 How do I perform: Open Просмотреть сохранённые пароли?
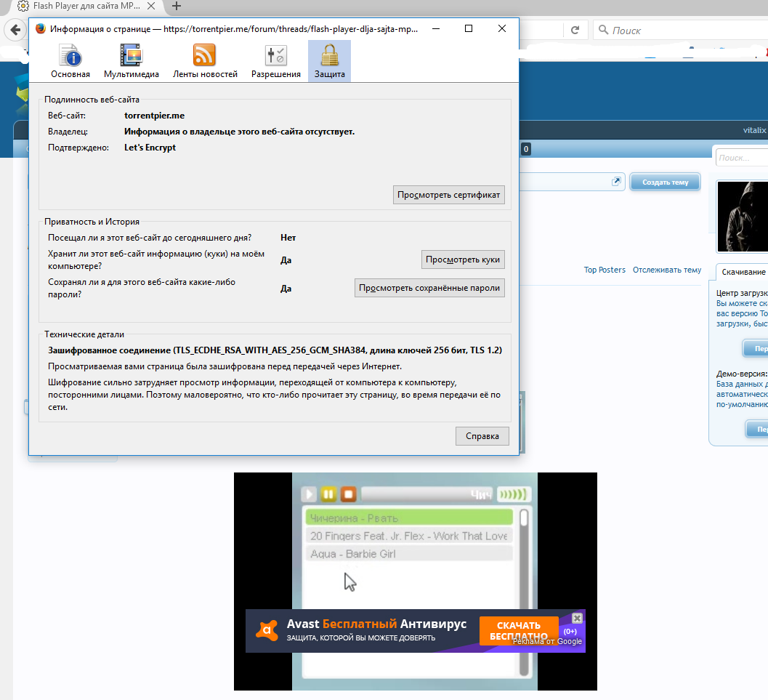pos(429,288)
